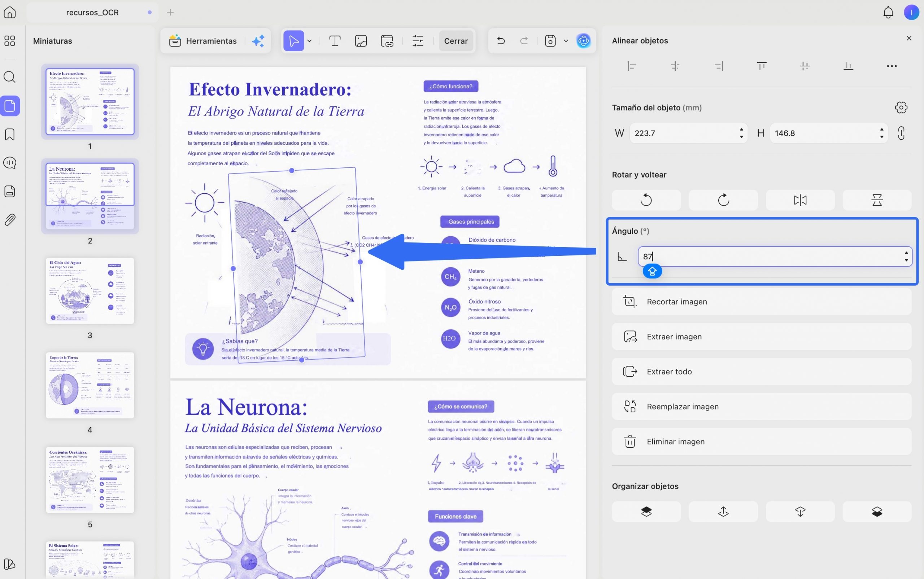Show more alignment options
Image resolution: width=924 pixels, height=579 pixels.
(x=892, y=66)
